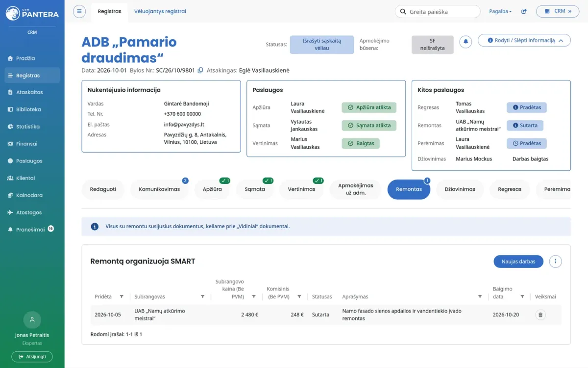Filter the Subrangovo kaina column

[254, 296]
